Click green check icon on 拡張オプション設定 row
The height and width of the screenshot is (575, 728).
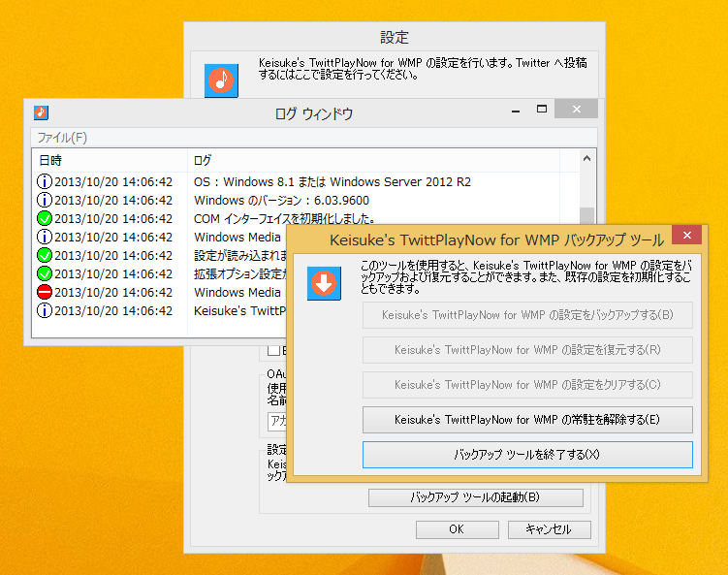(45, 273)
